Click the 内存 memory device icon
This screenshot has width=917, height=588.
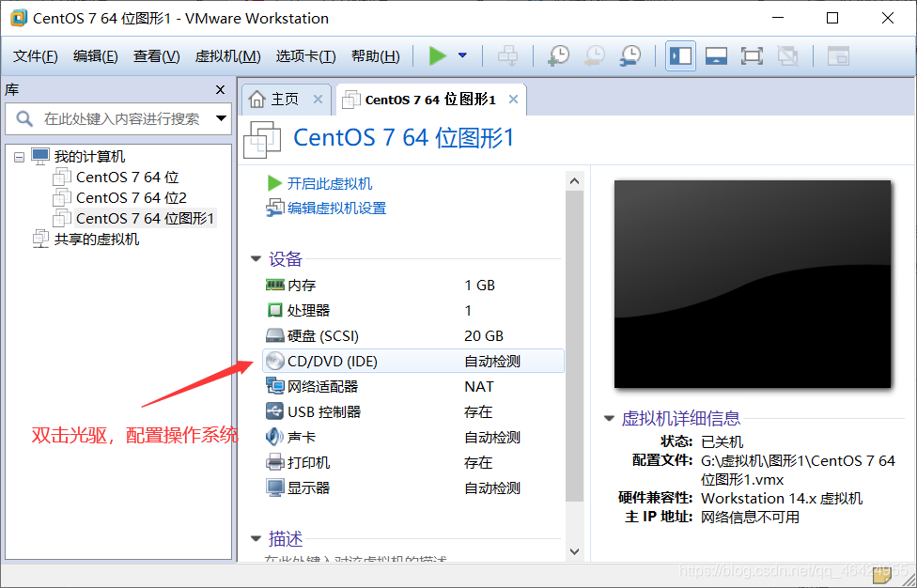click(x=275, y=285)
